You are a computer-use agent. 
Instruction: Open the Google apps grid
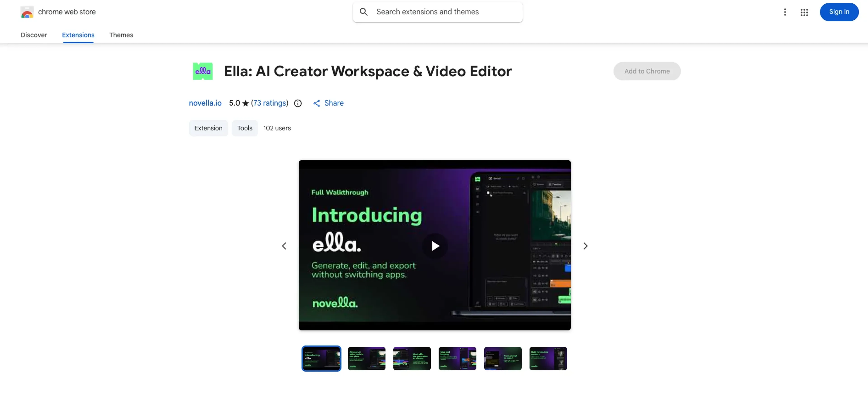804,12
